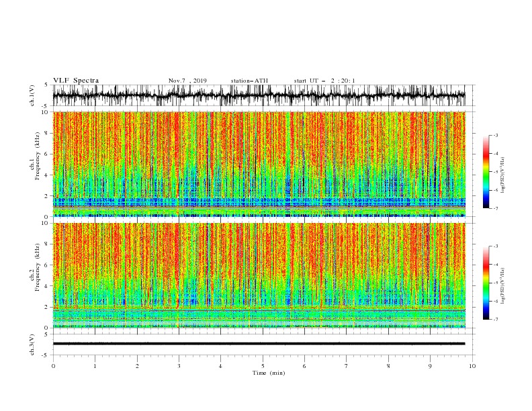The width and height of the screenshot is (532, 411).
Task: Click the log(PSD) label beside the ch.2 colorbar
Action: pyautogui.click(x=502, y=286)
